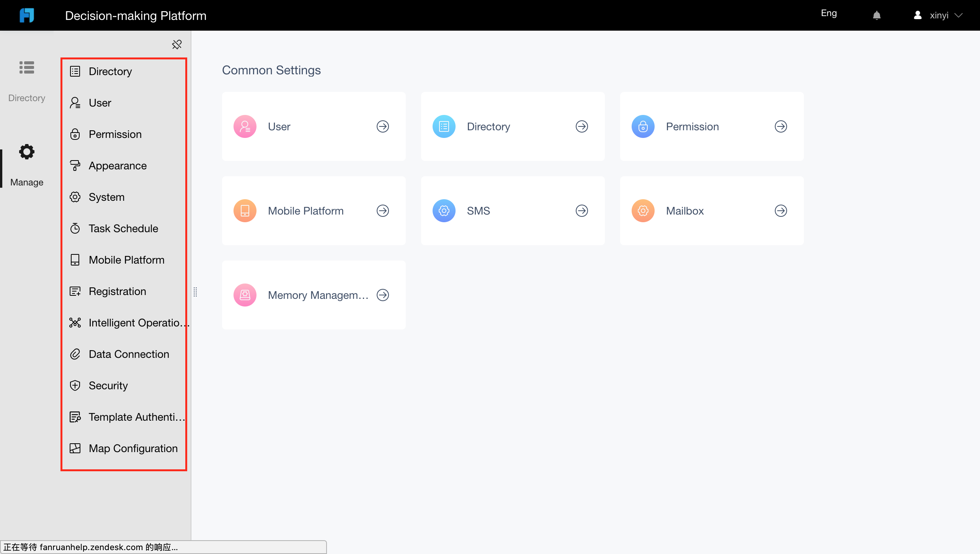
Task: Open the Eng language switcher
Action: click(829, 13)
